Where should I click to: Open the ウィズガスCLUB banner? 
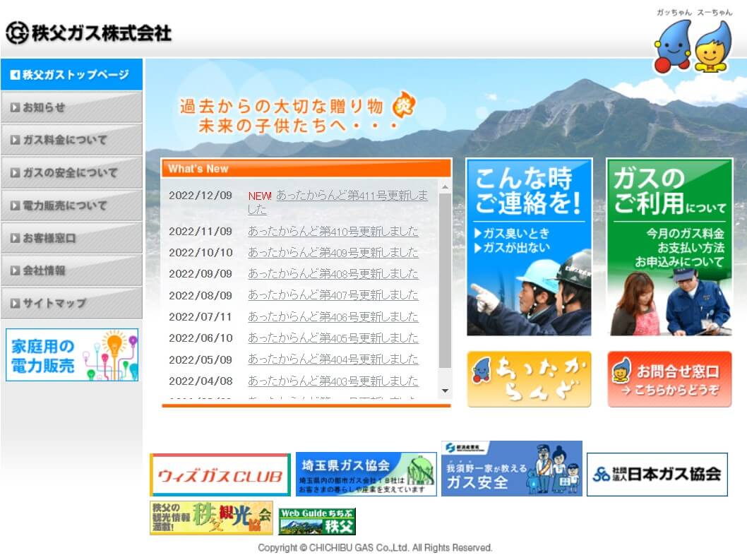[219, 472]
